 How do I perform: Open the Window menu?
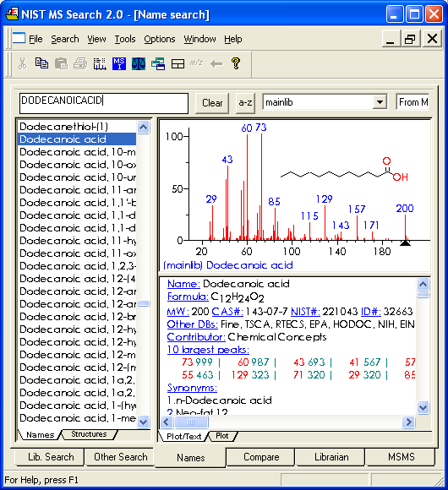click(199, 39)
